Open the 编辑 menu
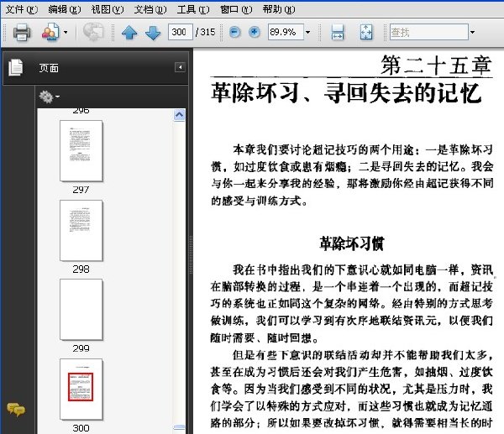504x434 pixels. point(65,9)
